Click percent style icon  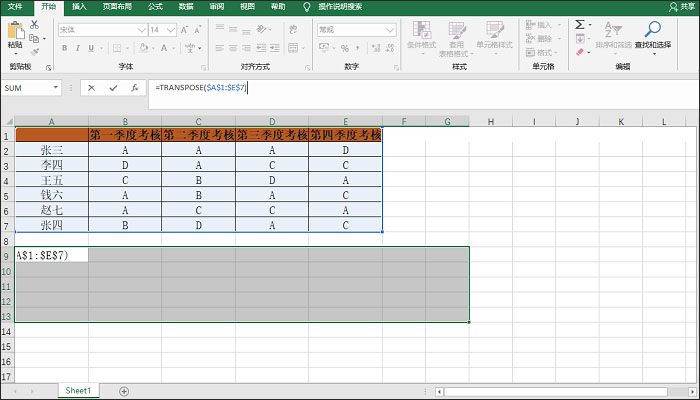click(345, 48)
